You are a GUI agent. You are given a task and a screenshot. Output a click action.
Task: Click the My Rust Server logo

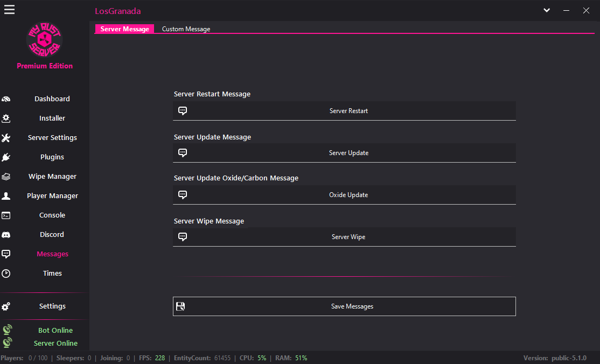(x=44, y=40)
